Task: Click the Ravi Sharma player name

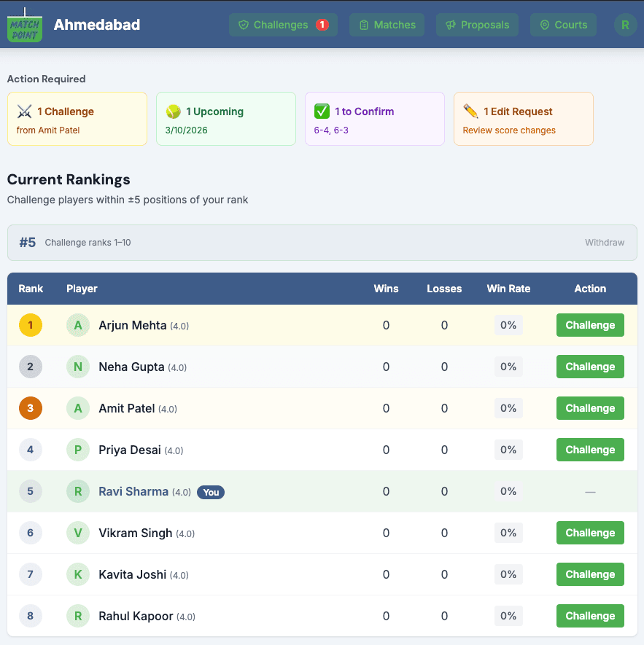Action: [x=133, y=491]
